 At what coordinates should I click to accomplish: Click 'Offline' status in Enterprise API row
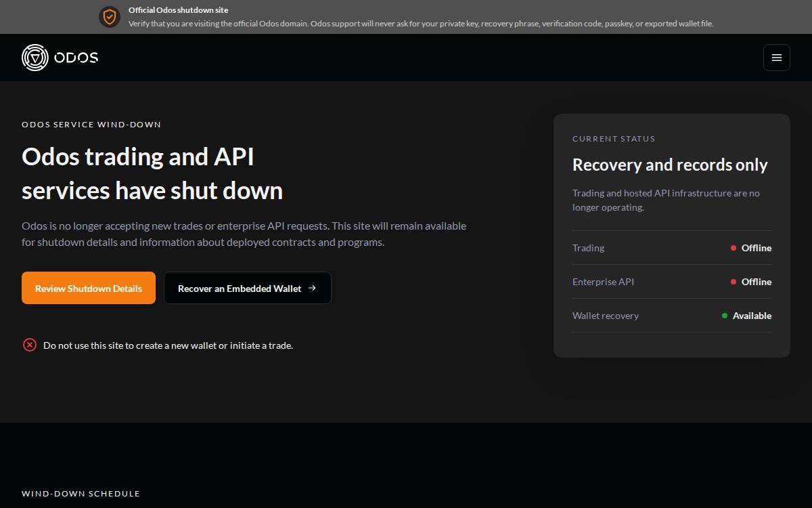pos(757,282)
